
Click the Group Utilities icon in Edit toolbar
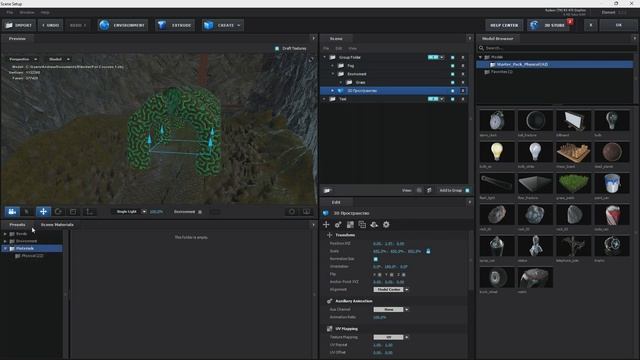pos(362,224)
